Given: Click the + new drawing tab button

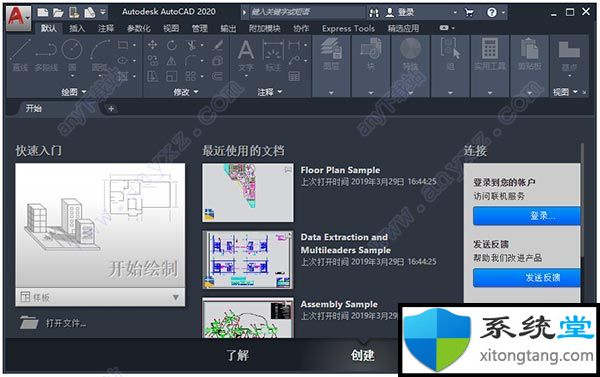Looking at the screenshot, I should 111,109.
